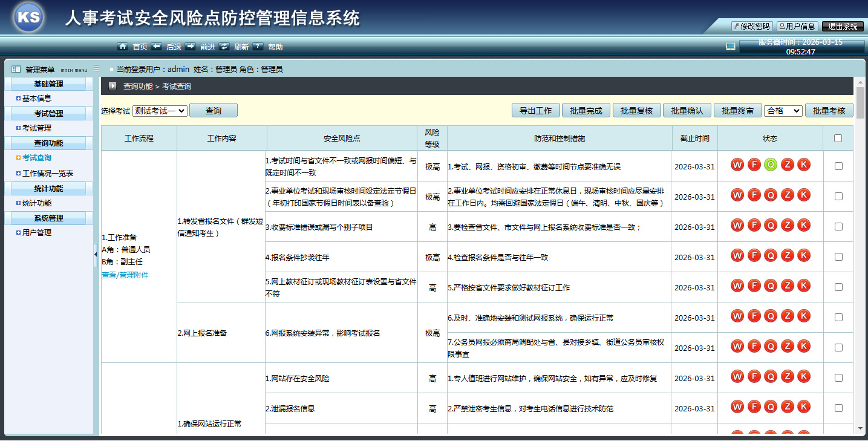The height and width of the screenshot is (441, 868).
Task: Select 用户管理 in the sidebar menu
Action: pos(35,232)
